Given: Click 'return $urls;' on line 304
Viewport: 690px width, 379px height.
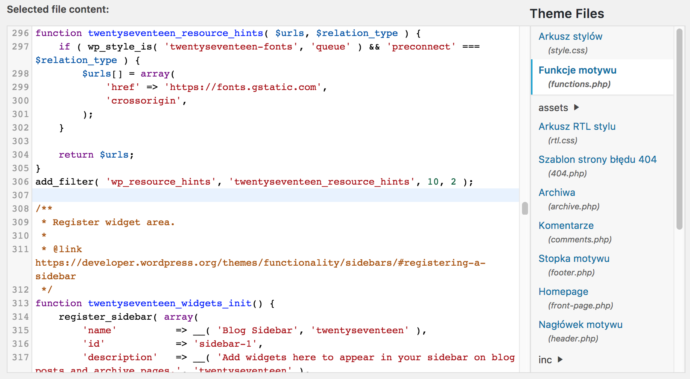Looking at the screenshot, I should [x=96, y=155].
